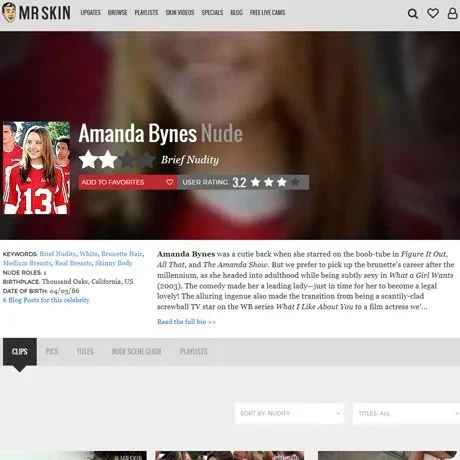Open Free Live Cams link
The height and width of the screenshot is (460, 460).
pyautogui.click(x=267, y=13)
